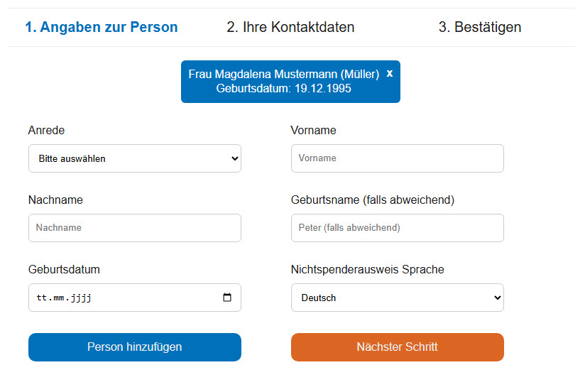This screenshot has width=585, height=392.
Task: Expand the Nichtspenderausweis Sprache dropdown
Action: pos(398,298)
